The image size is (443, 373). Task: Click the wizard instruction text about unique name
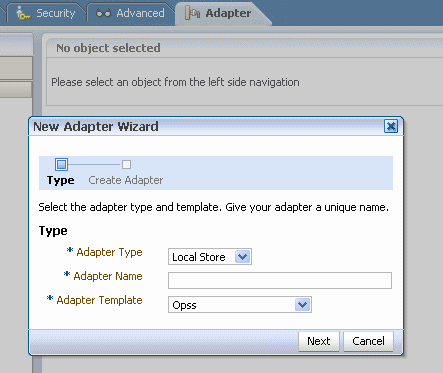point(213,207)
